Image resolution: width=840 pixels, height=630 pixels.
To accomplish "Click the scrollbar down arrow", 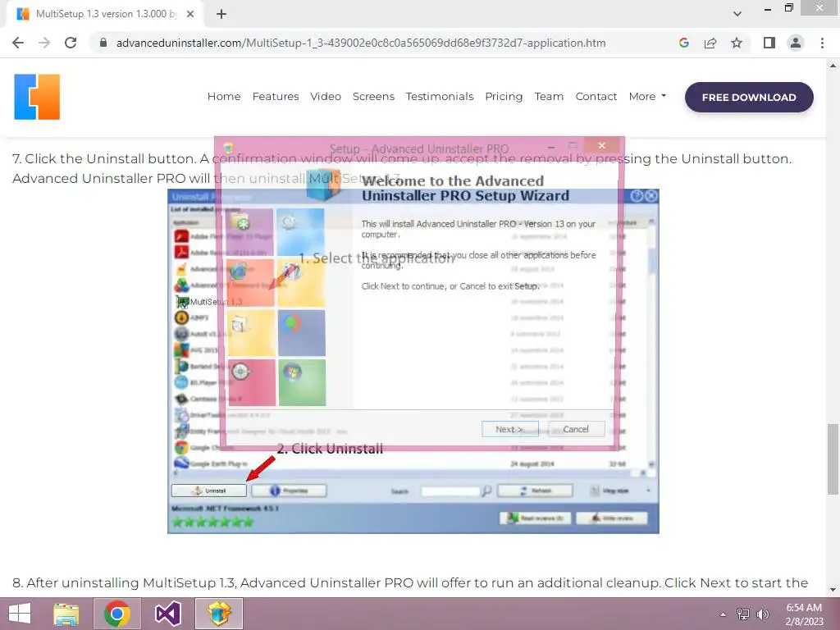I will click(833, 590).
